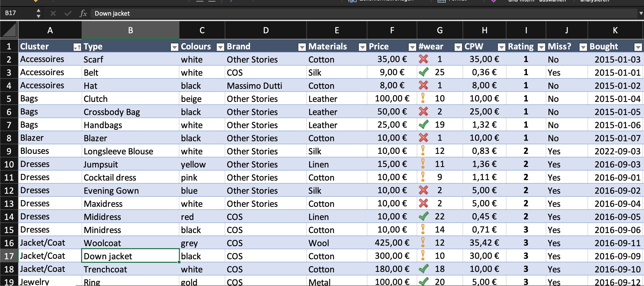
Task: Open the filter dropdown on the Price column
Action: (412, 47)
